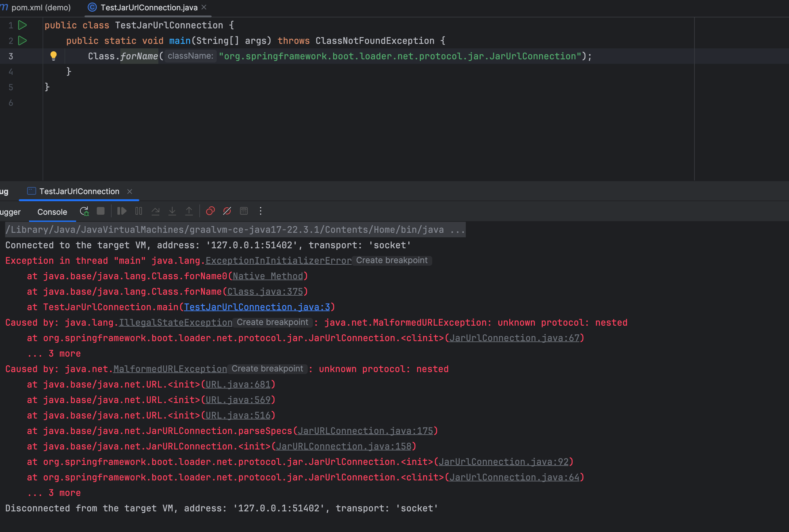The width and height of the screenshot is (789, 532).
Task: Pause the running program
Action: pos(138,211)
